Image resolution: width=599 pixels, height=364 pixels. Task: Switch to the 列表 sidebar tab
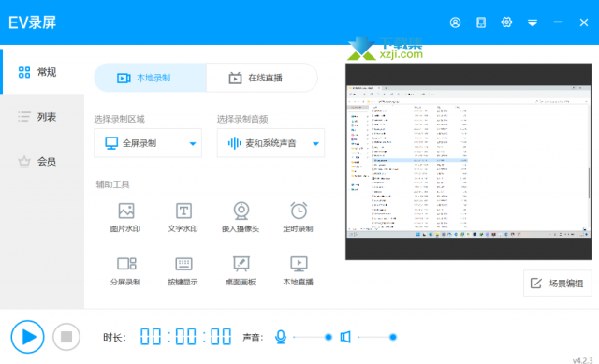click(42, 116)
